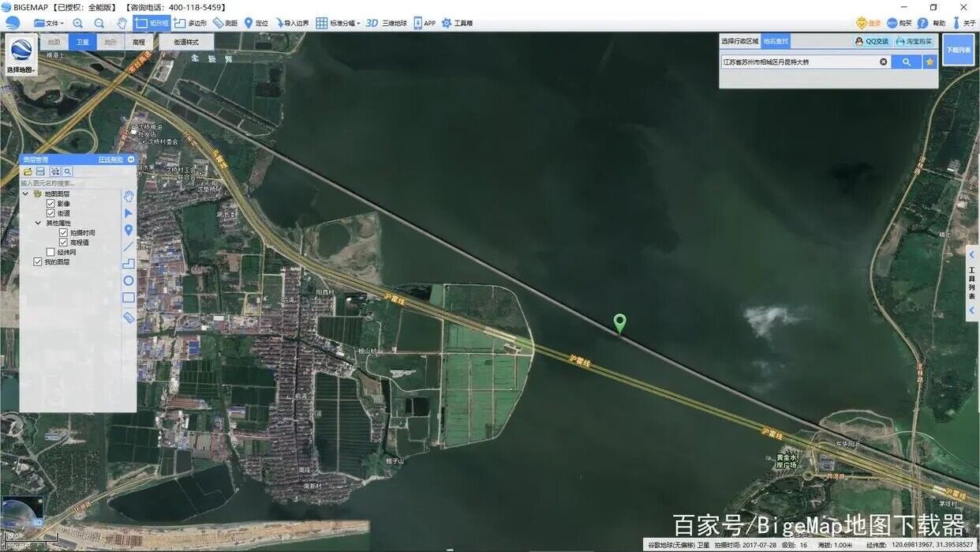
Task: Enable the 经纬网 grid checkbox
Action: 50,252
